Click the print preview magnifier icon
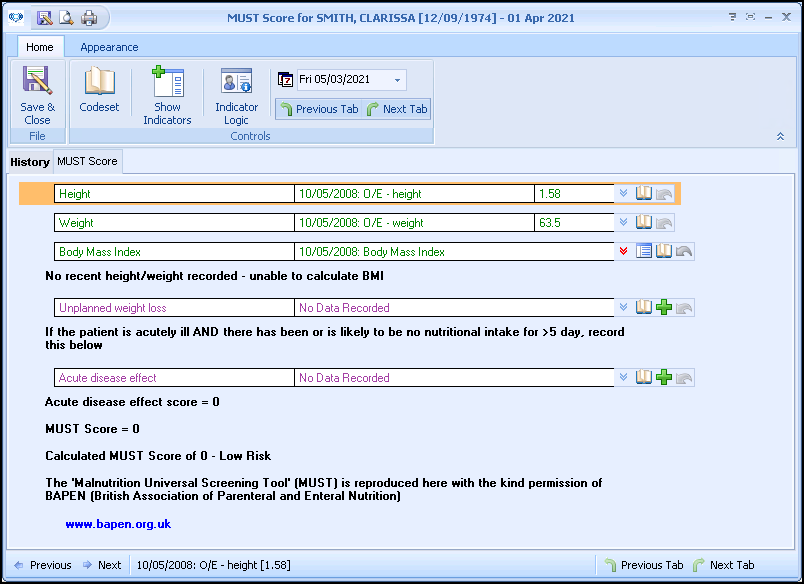Viewport: 804px width, 584px height. coord(67,17)
